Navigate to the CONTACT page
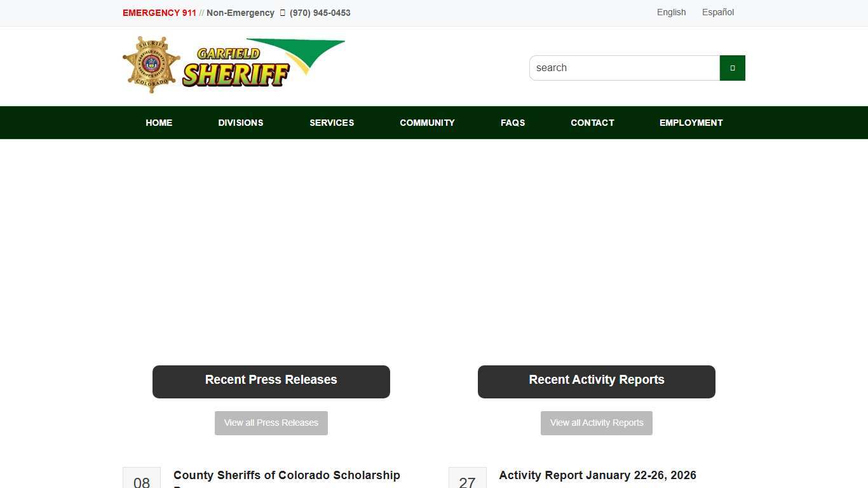The image size is (868, 488). pyautogui.click(x=592, y=123)
